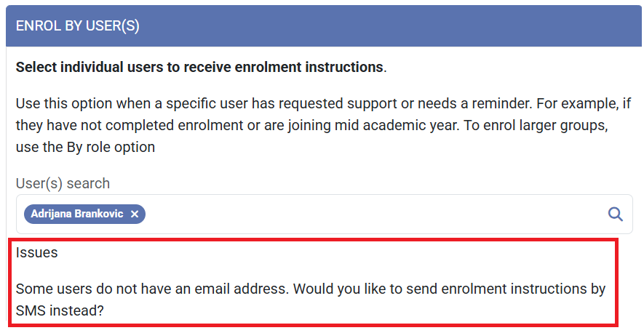The image size is (644, 333).
Task: Click the "Issues" heading
Action: 36,253
